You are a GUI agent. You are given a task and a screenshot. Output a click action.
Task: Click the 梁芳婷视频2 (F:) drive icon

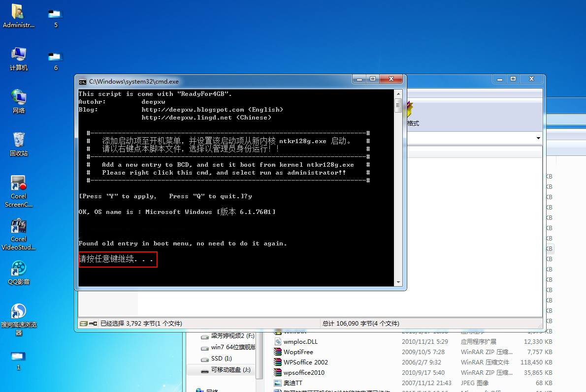tap(205, 337)
